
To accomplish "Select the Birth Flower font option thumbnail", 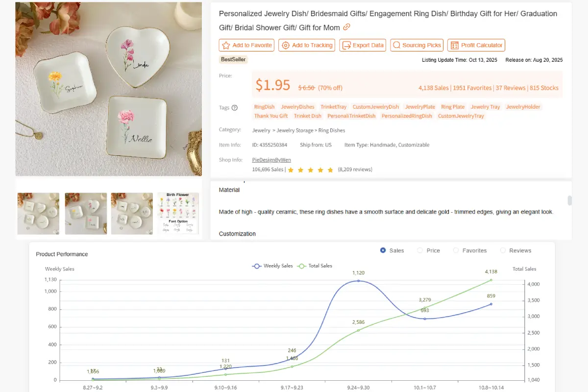I will coord(177,214).
